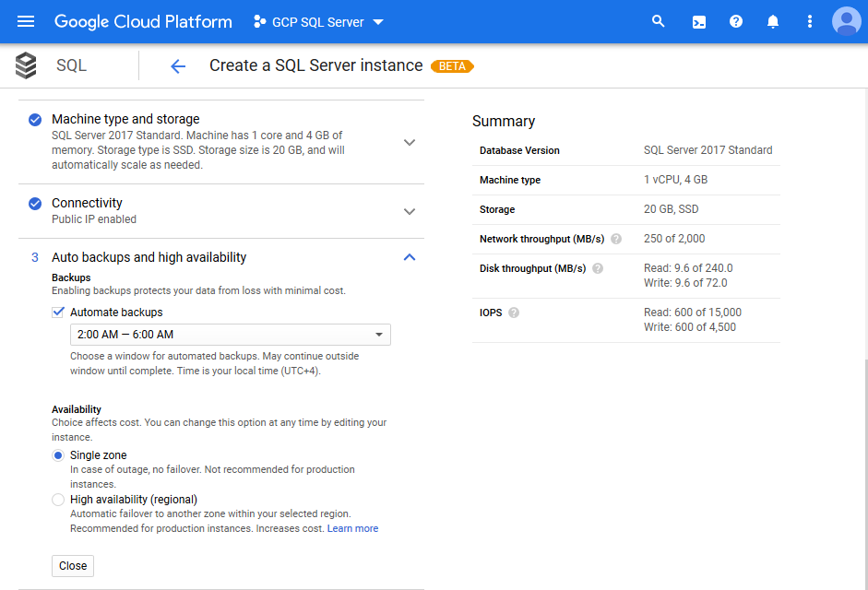Click the Connectivity heading
Image resolution: width=868 pixels, height=590 pixels.
[x=87, y=203]
